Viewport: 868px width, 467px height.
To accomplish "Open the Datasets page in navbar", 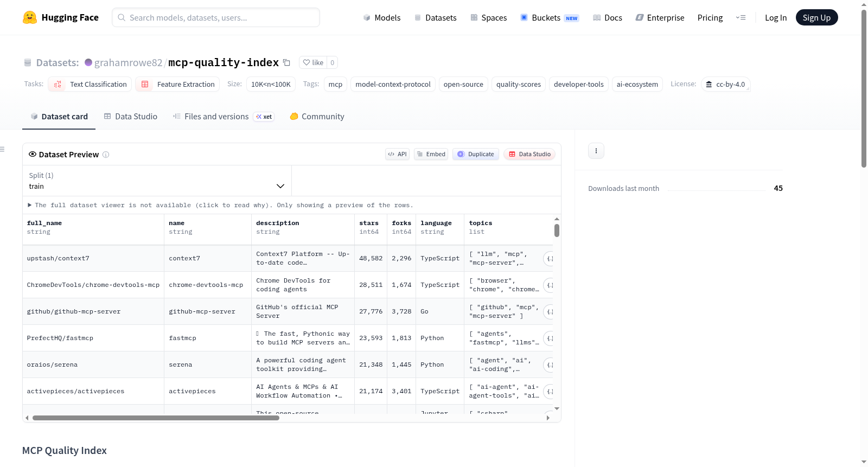I will (x=435, y=17).
